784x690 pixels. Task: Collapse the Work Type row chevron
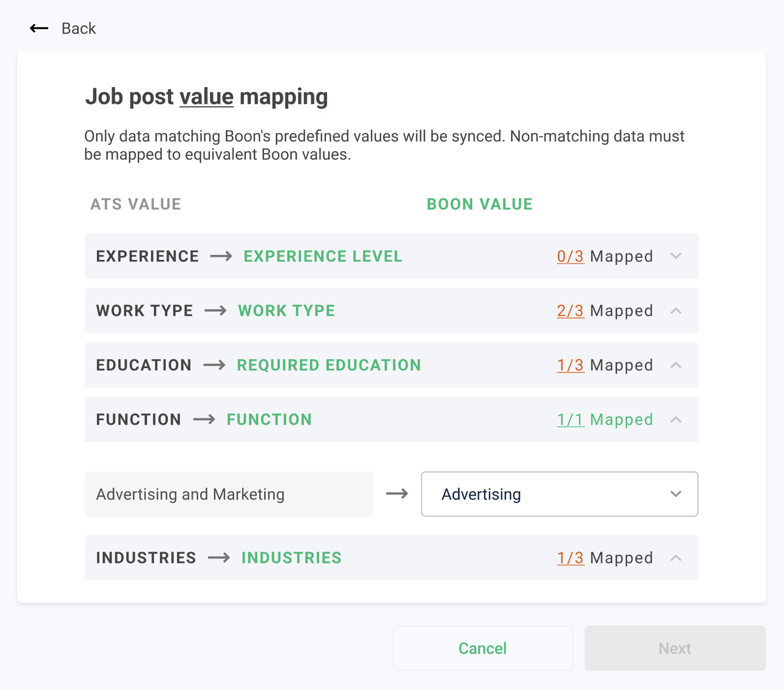tap(676, 311)
